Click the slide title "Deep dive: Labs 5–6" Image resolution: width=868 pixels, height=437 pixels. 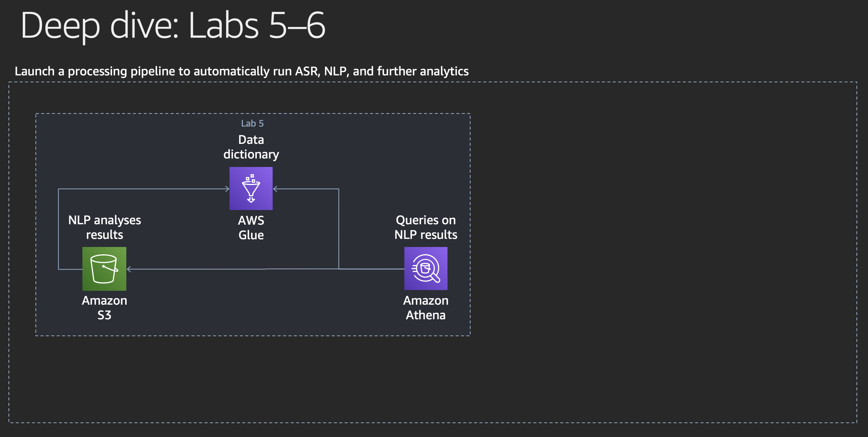click(x=173, y=25)
